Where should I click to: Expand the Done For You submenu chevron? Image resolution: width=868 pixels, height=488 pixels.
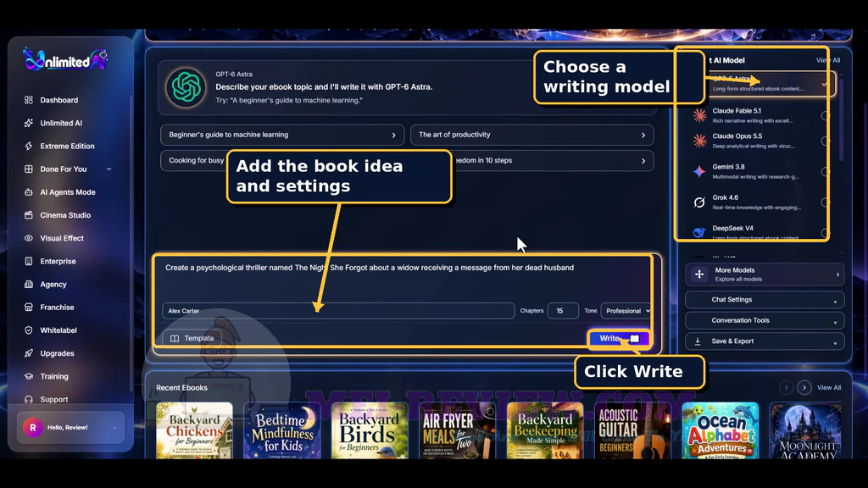109,169
